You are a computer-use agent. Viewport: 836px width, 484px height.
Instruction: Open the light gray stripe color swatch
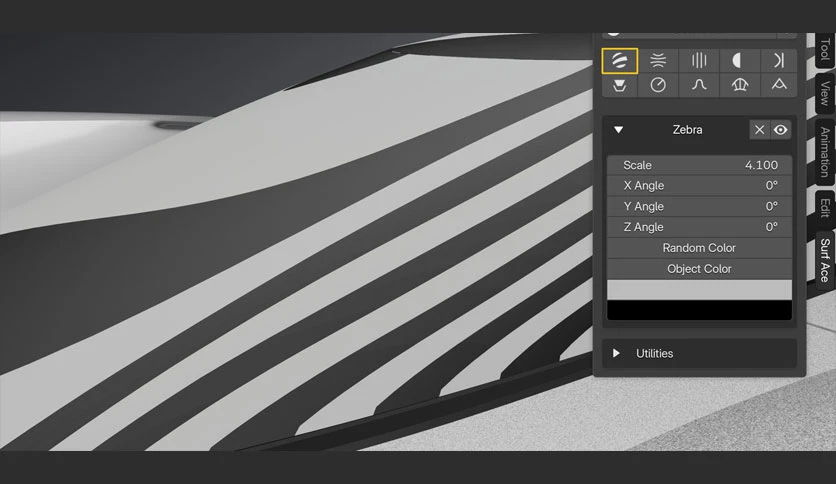[x=699, y=290]
